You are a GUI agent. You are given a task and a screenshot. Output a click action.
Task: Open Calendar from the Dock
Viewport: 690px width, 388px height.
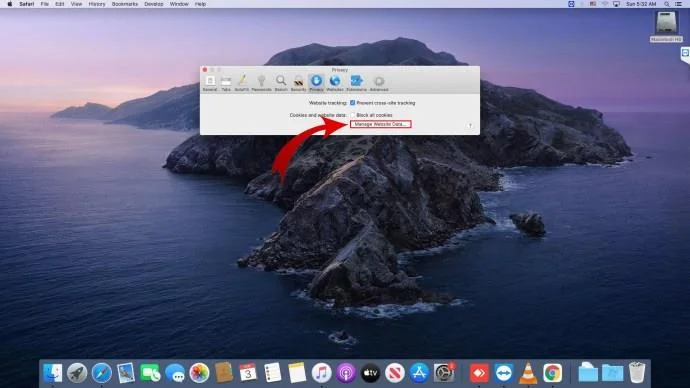pos(248,373)
